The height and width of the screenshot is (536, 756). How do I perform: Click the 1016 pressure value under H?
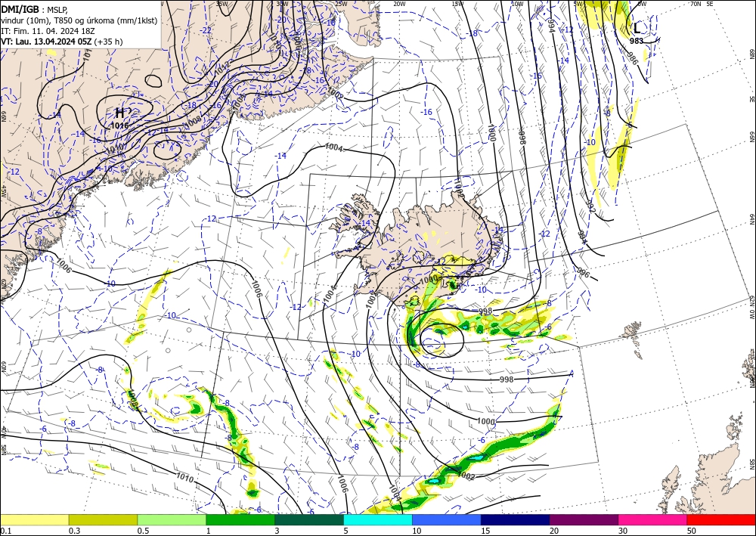coord(119,125)
